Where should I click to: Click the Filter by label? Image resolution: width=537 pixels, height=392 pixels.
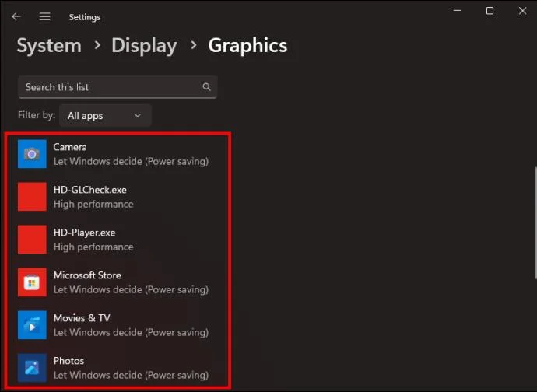[x=37, y=115]
